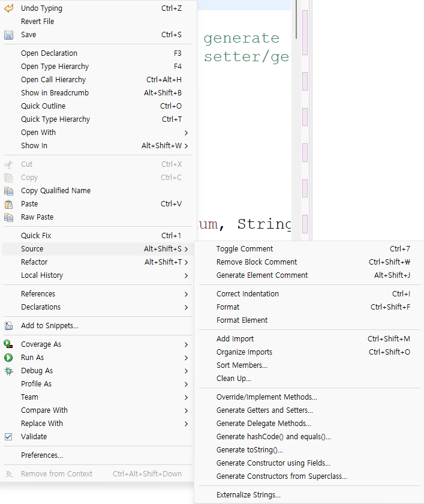
Task: Select Format with Ctrl+Shift+F
Action: (309, 307)
